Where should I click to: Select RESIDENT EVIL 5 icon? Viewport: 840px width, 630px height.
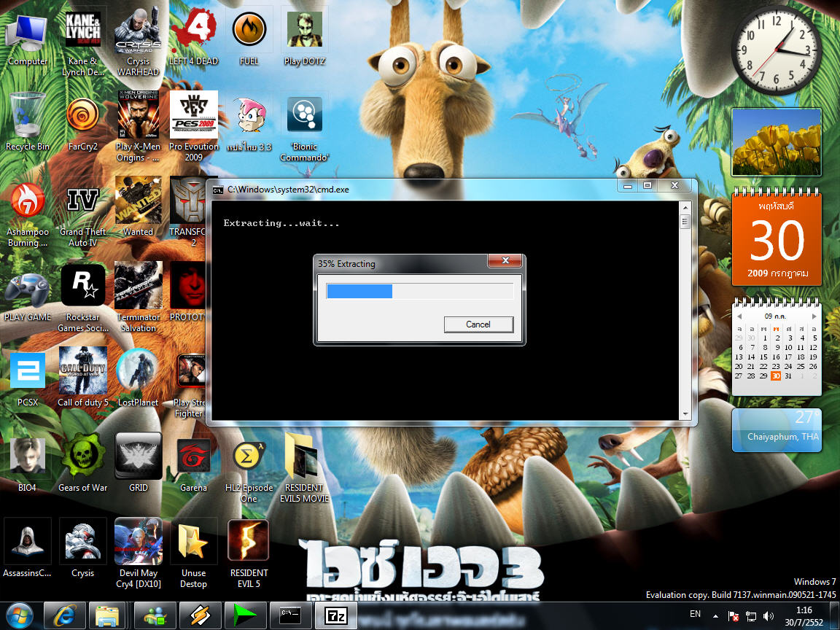tap(249, 554)
